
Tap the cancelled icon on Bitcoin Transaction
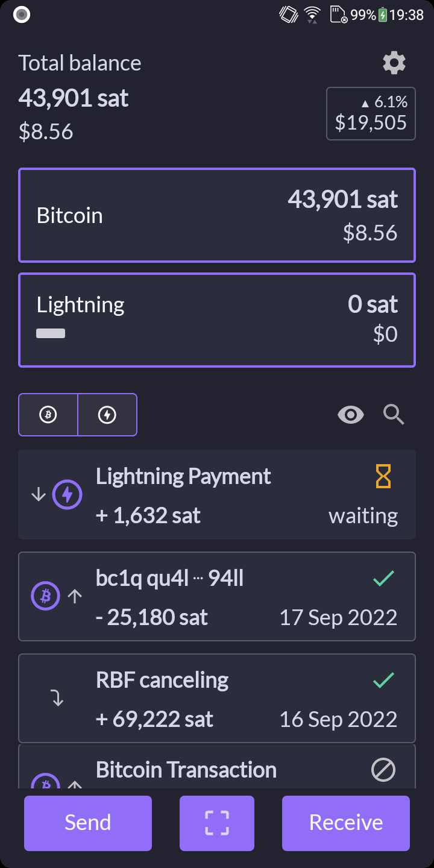point(383,770)
